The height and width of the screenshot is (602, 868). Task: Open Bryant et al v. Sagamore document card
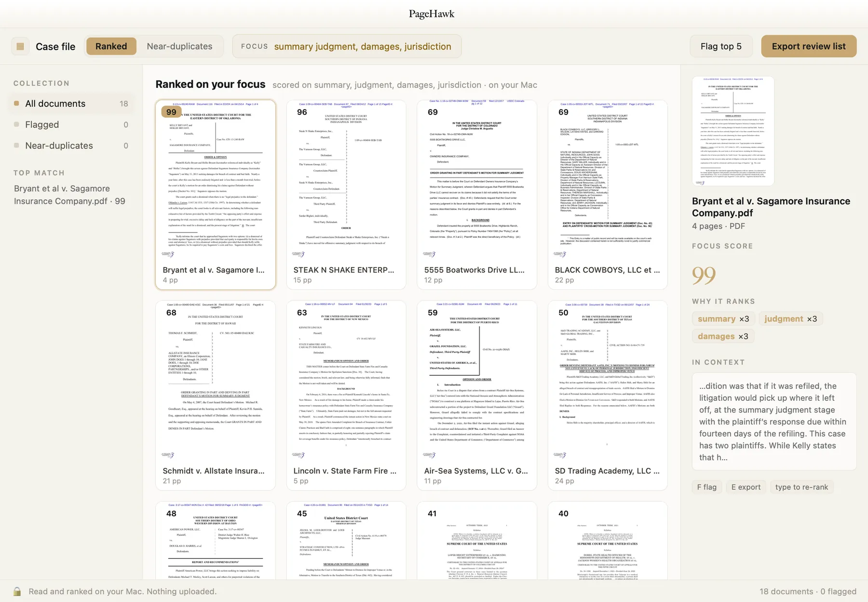tap(216, 195)
